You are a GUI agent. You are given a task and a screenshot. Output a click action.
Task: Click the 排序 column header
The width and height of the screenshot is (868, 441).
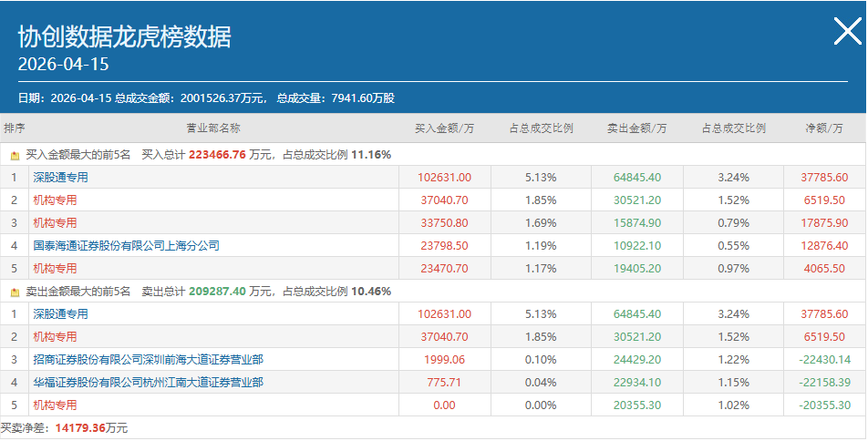point(15,128)
